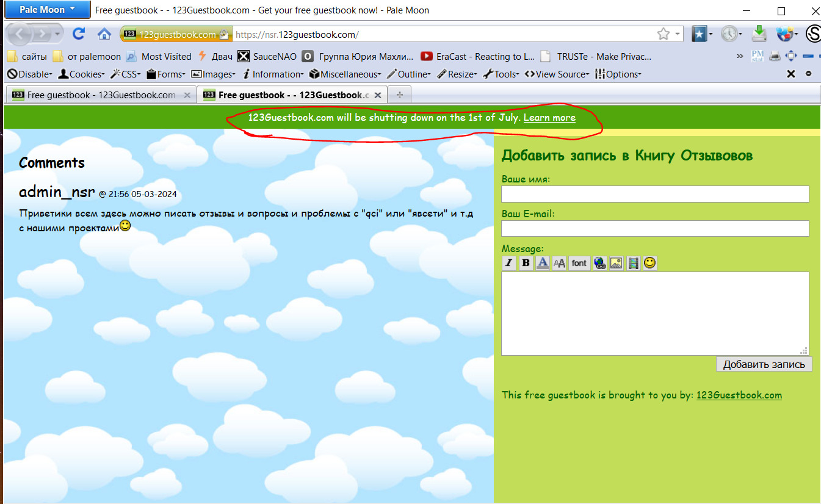Click the admin_nsr comment author name
821x504 pixels.
(x=57, y=192)
